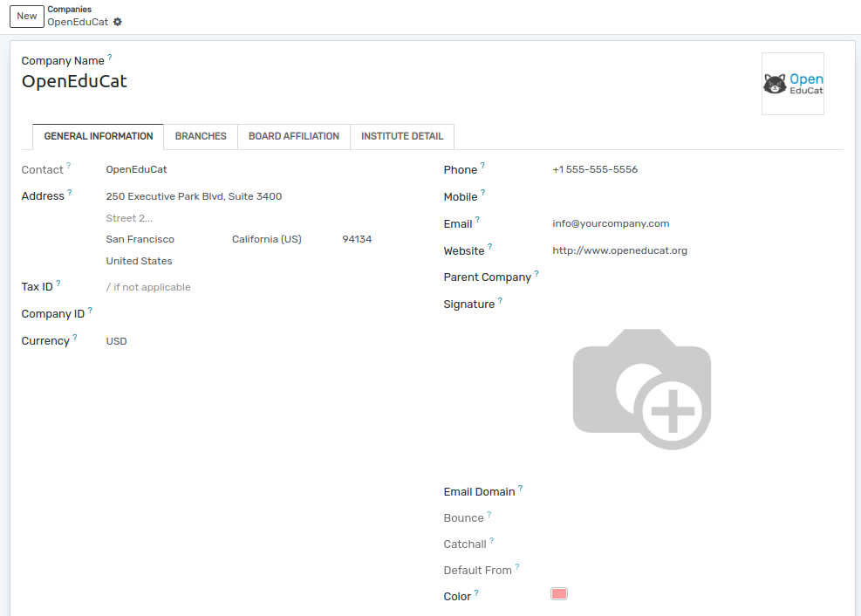Open help tooltip for Company Name
Screen dimensions: 861x616
[x=110, y=57]
